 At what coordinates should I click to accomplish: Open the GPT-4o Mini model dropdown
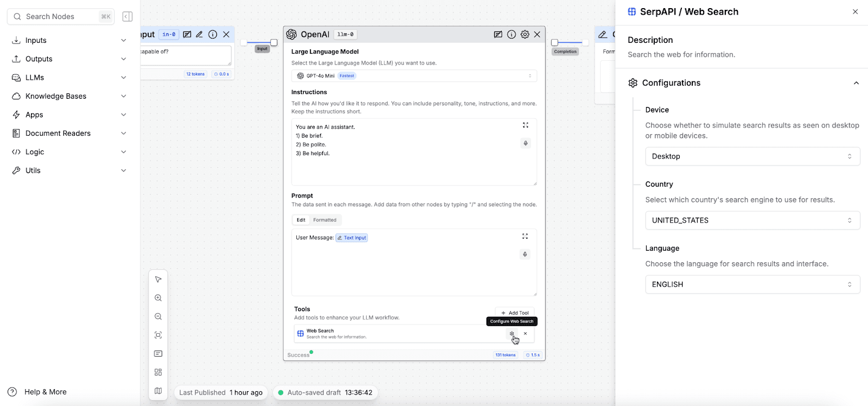click(x=414, y=76)
